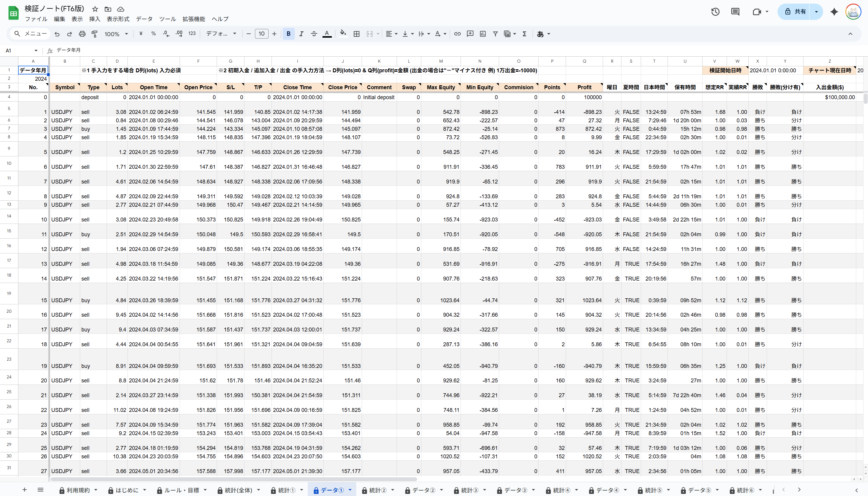Click the paint format icon

[94, 34]
